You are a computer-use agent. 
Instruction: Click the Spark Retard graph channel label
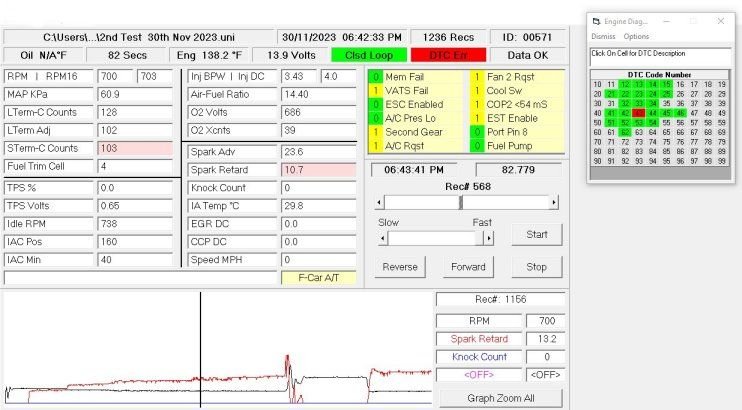point(478,339)
